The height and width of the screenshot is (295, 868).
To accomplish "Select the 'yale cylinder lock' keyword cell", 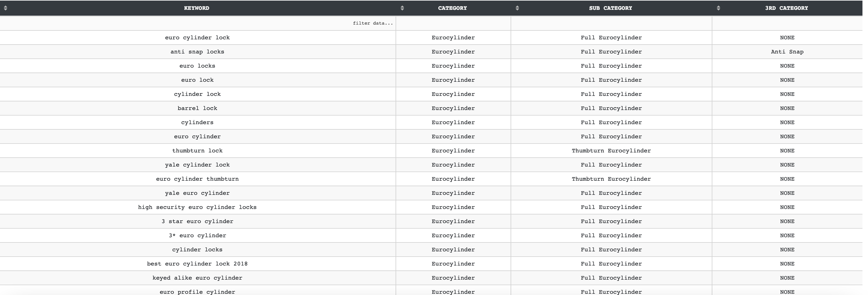I will (197, 165).
